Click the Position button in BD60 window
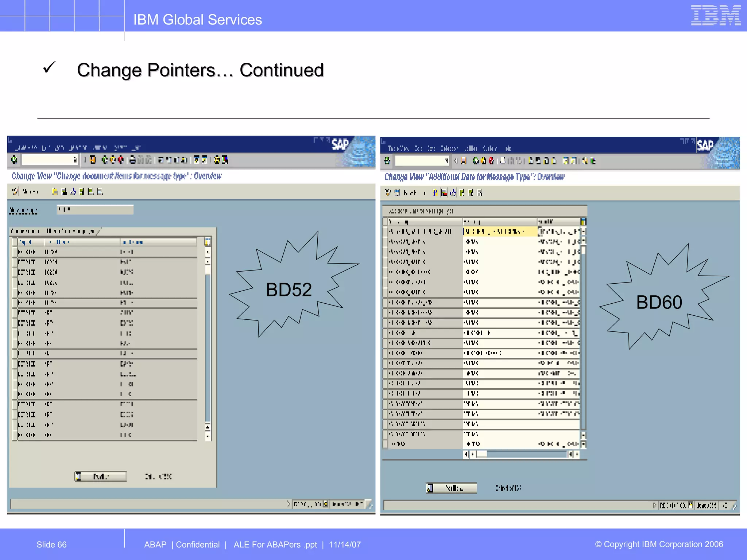 [452, 488]
